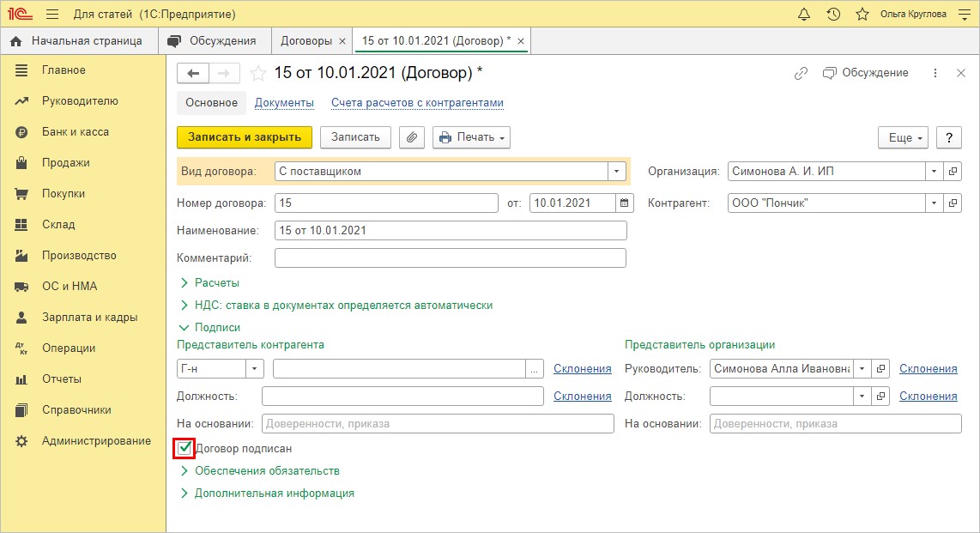Close the Договоры tab

pos(342,41)
